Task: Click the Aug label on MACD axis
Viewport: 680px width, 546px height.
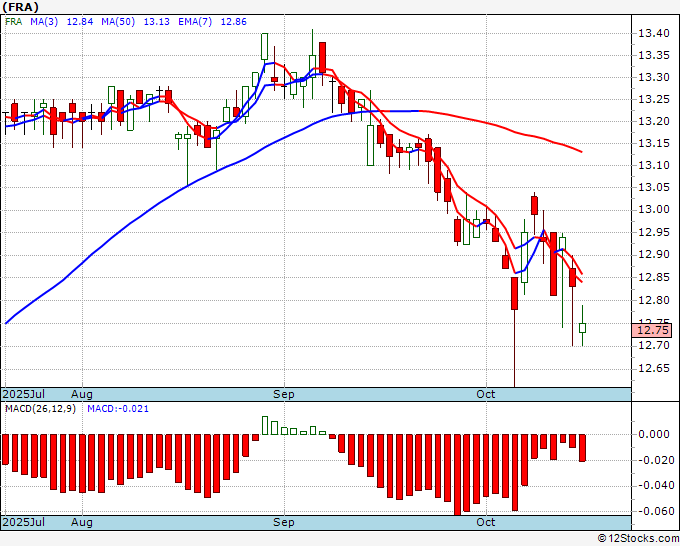Action: click(x=82, y=522)
